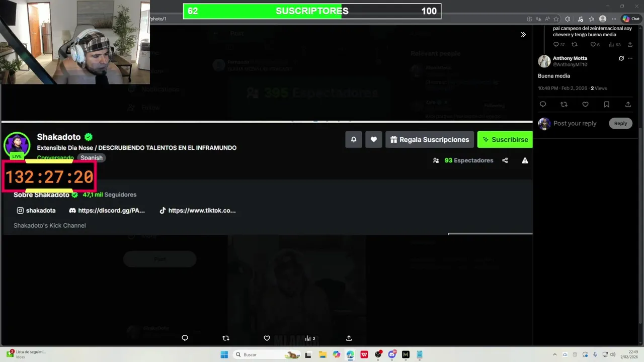Open more options on Anthony Motta's post
Screen dimensions: 644x362
(x=630, y=58)
